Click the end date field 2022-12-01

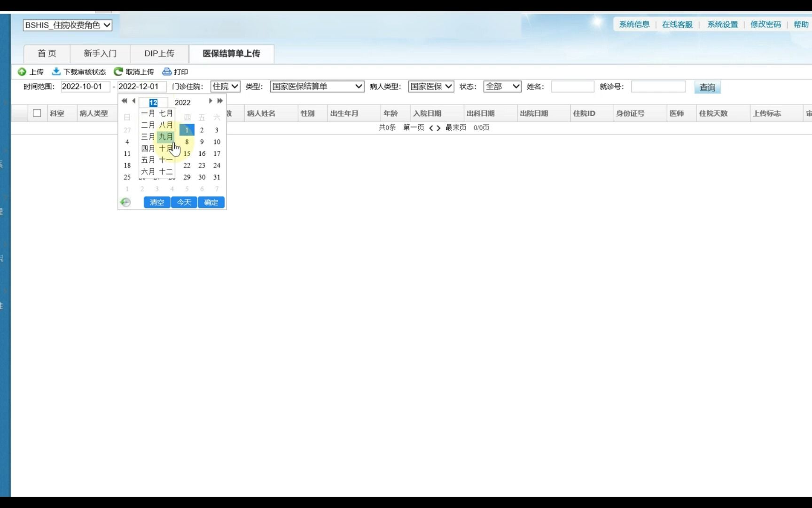coord(142,87)
